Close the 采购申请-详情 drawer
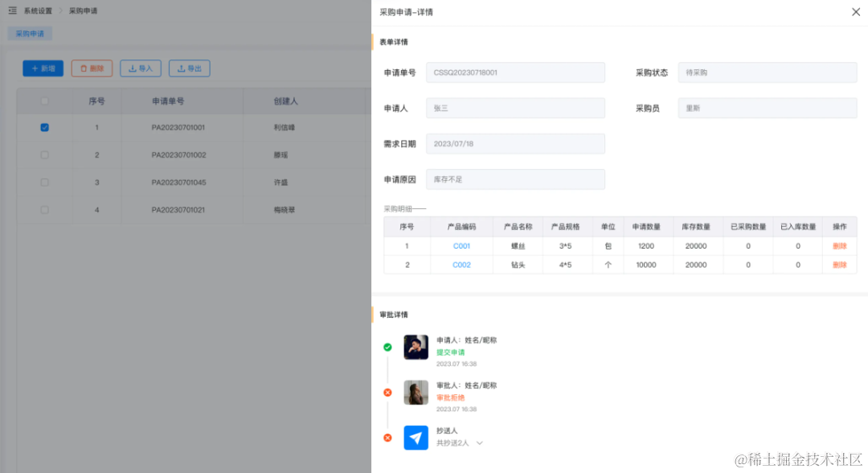This screenshot has height=473, width=868. pos(856,11)
